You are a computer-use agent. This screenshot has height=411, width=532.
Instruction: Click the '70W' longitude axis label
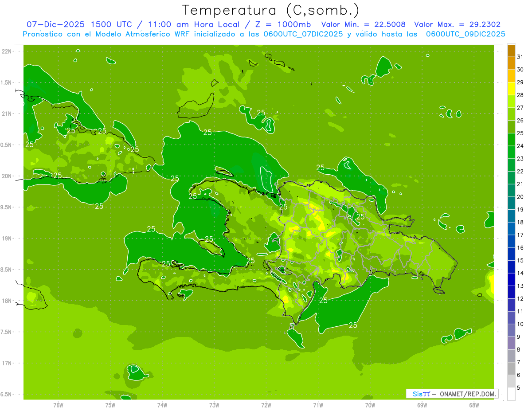370,405
